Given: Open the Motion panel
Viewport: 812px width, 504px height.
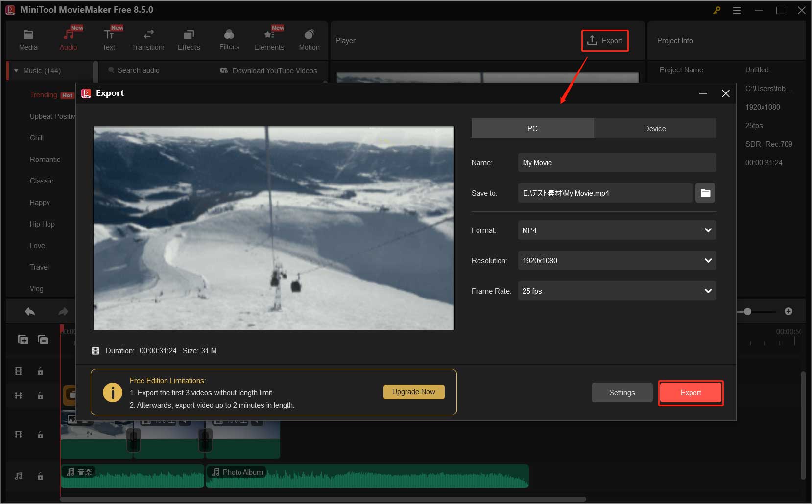Looking at the screenshot, I should point(309,38).
